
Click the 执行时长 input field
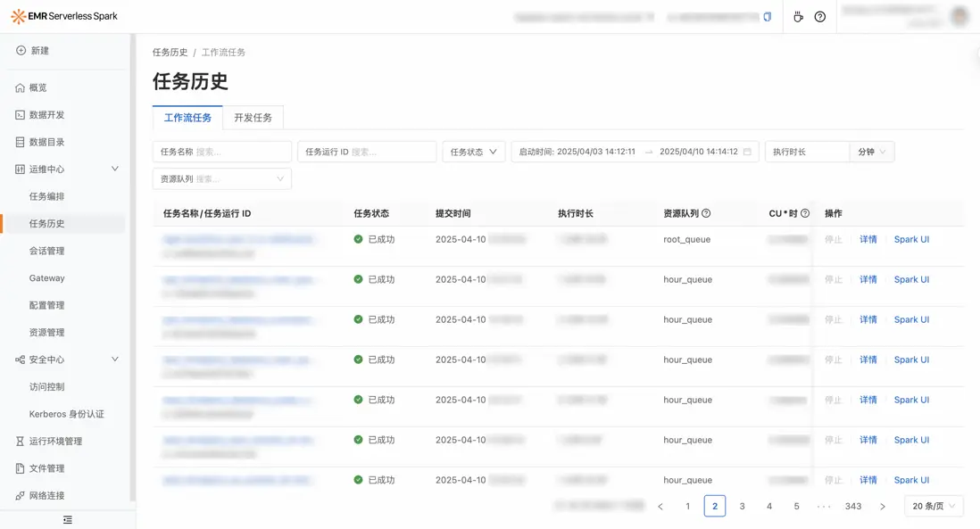(808, 152)
